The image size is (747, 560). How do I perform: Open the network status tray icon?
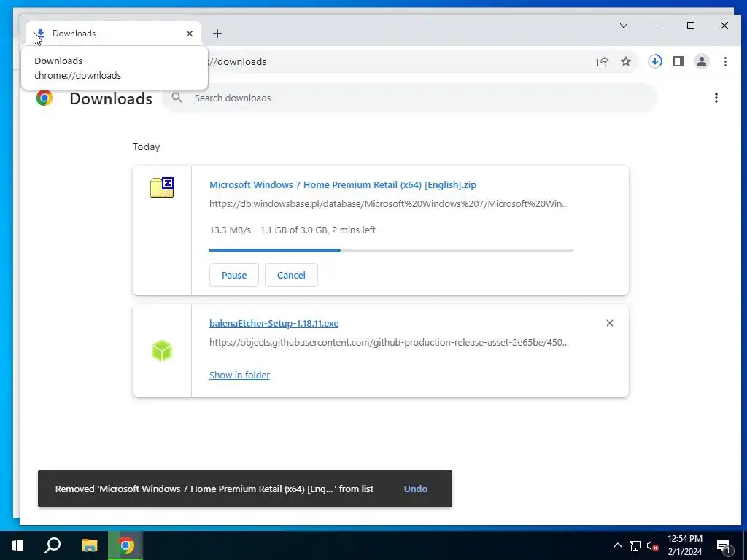635,545
